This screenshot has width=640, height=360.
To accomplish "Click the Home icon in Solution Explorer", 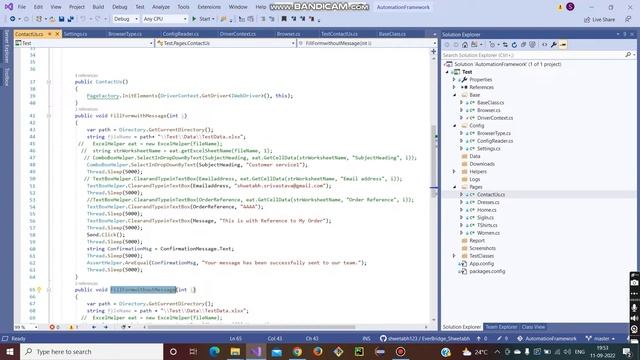I will tap(465, 45).
